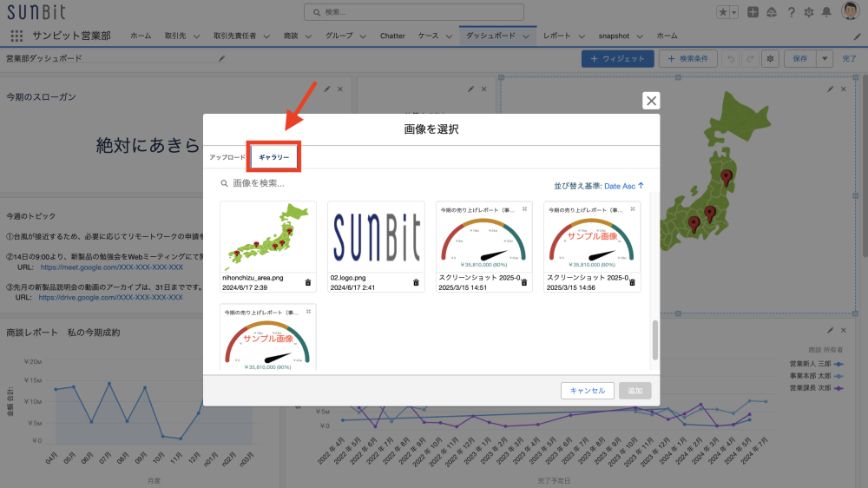
Task: Delete 02.logo.png from the gallery
Action: click(416, 282)
